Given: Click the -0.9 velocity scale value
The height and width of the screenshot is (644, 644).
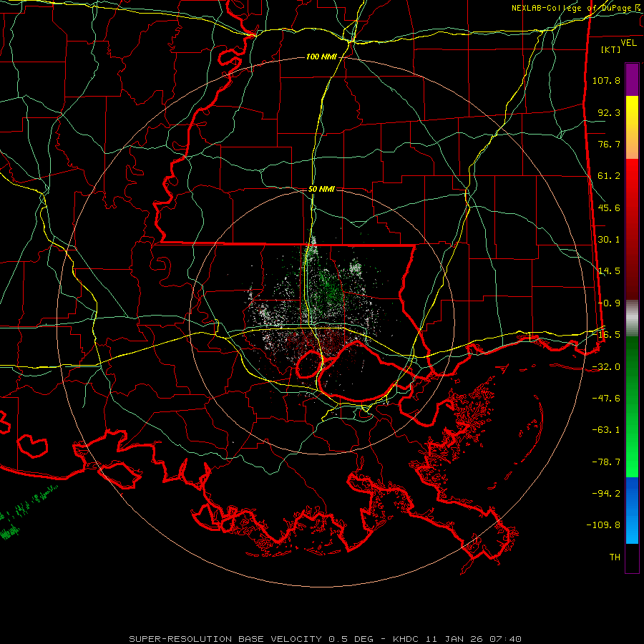Looking at the screenshot, I should (x=609, y=303).
